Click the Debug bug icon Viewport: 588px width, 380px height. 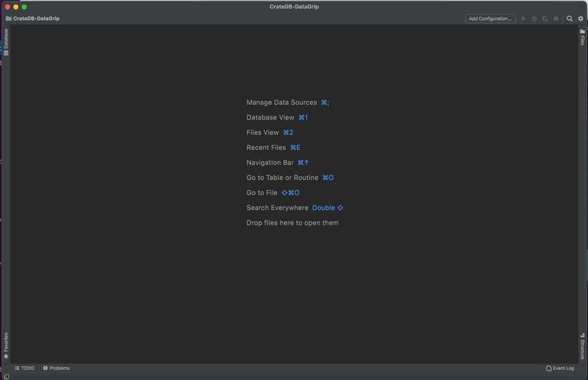(x=534, y=18)
